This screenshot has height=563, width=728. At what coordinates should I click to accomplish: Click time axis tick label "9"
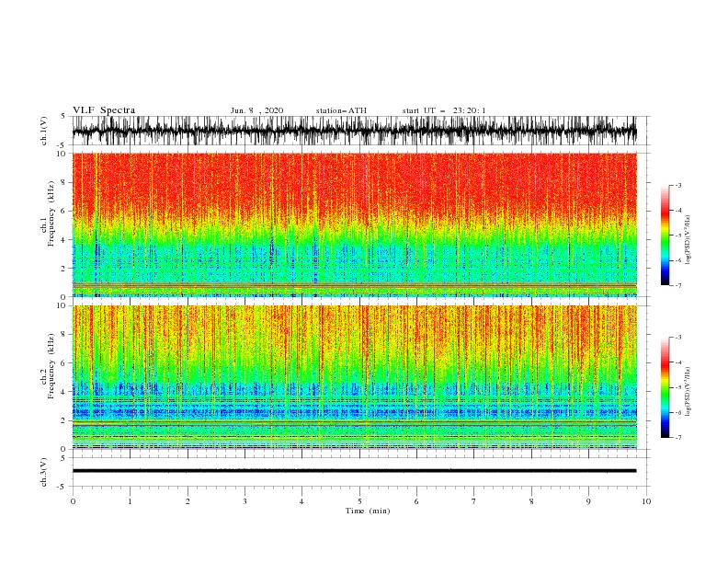tap(588, 501)
